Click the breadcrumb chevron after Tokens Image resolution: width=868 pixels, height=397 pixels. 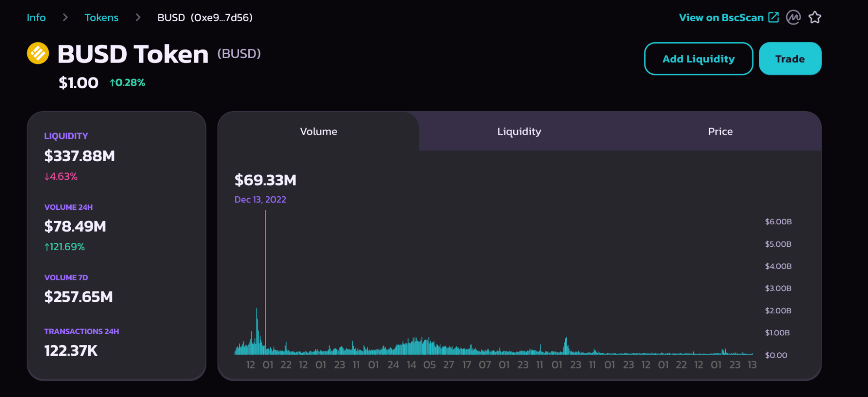click(138, 17)
